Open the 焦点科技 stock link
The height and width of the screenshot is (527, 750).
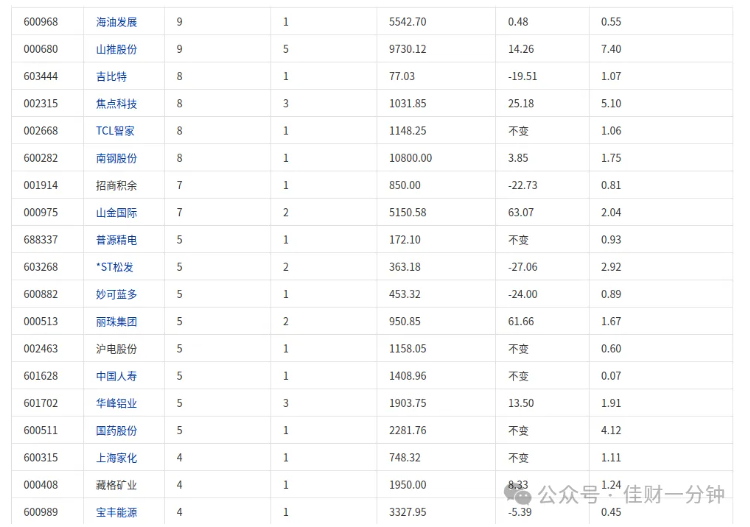(x=116, y=104)
